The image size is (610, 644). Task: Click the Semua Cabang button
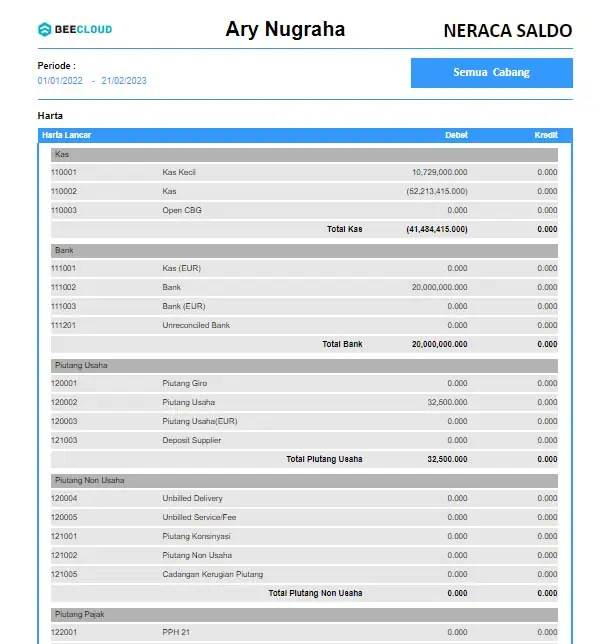pyautogui.click(x=491, y=73)
